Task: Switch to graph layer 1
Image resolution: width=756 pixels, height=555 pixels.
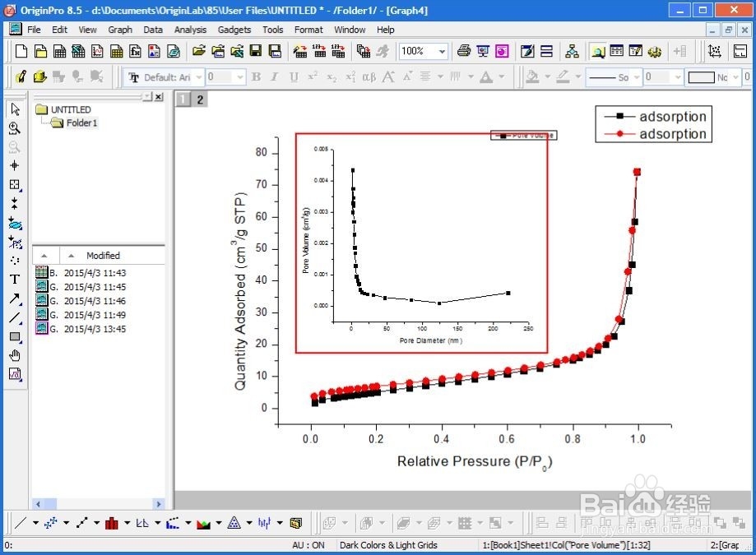Action: pos(183,99)
